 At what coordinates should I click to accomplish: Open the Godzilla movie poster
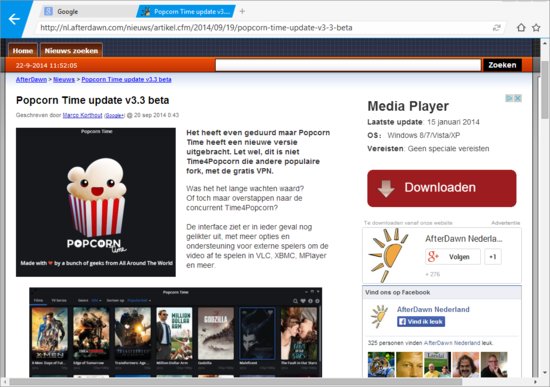point(216,333)
